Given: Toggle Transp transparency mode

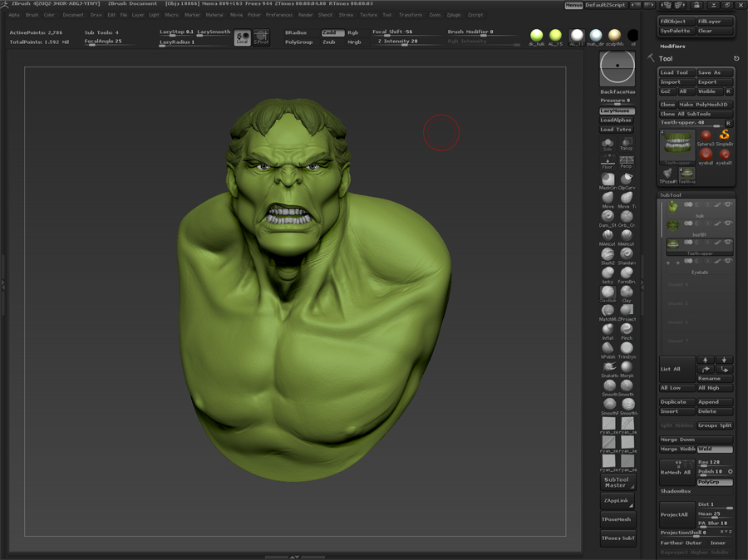Looking at the screenshot, I should [x=627, y=145].
